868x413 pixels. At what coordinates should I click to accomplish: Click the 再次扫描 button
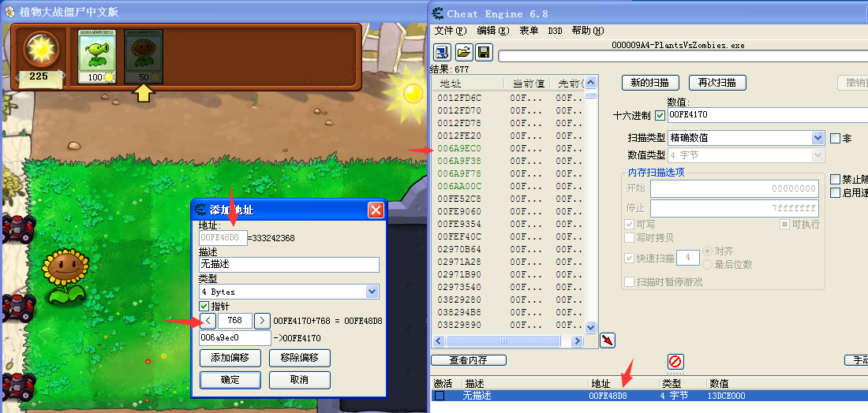[717, 83]
